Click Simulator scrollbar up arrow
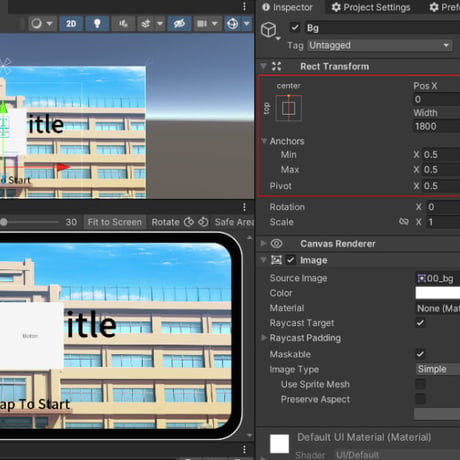 point(249,238)
